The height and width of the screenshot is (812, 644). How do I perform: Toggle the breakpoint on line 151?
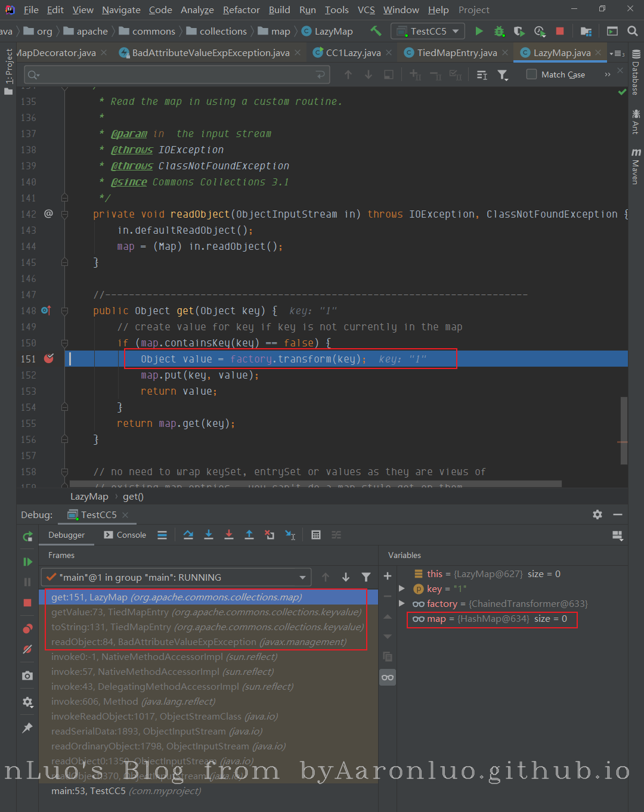[x=49, y=358]
